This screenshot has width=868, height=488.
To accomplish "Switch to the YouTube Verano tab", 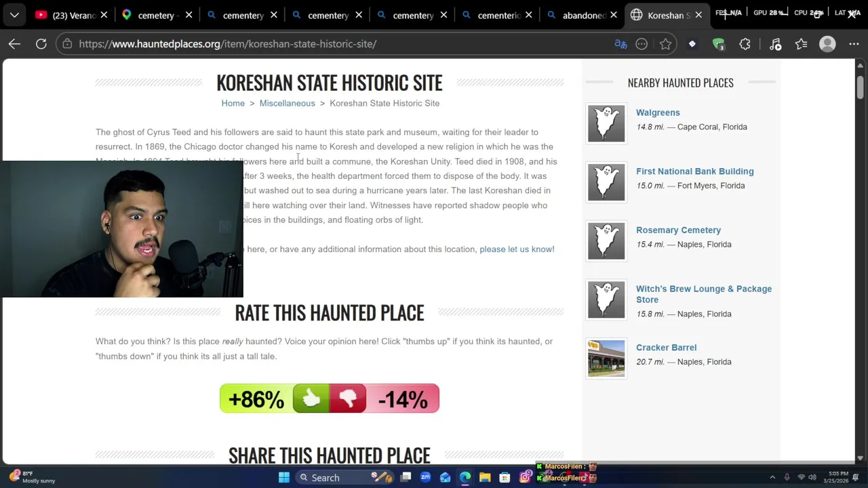I will tap(74, 15).
